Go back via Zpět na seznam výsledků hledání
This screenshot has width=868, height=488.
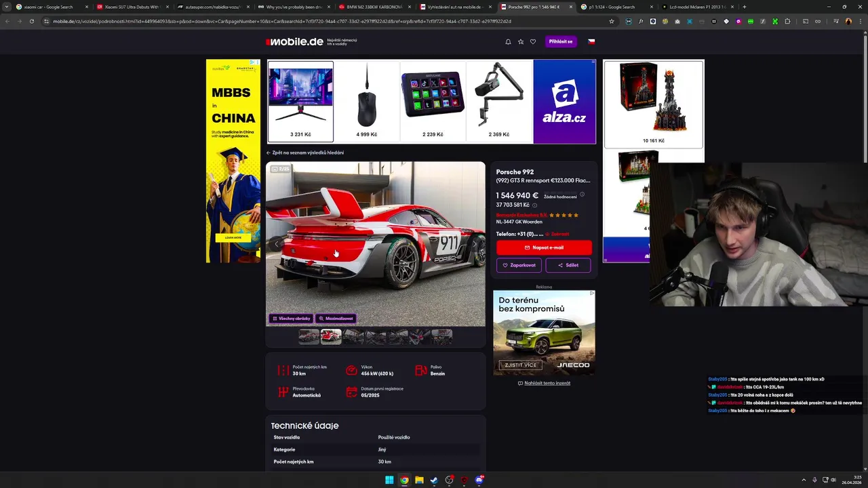pyautogui.click(x=305, y=152)
